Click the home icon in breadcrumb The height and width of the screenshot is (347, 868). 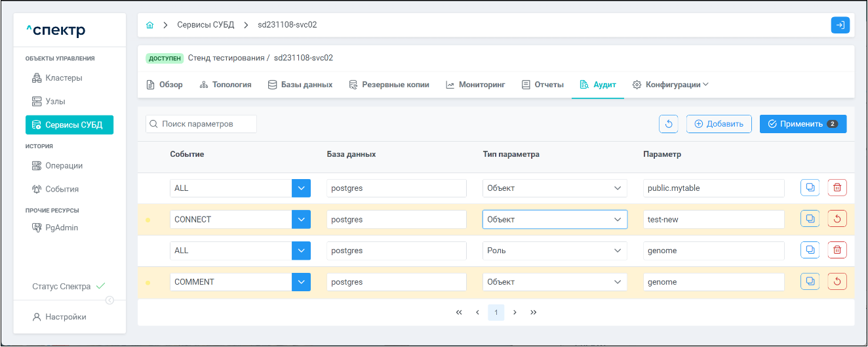coord(150,26)
